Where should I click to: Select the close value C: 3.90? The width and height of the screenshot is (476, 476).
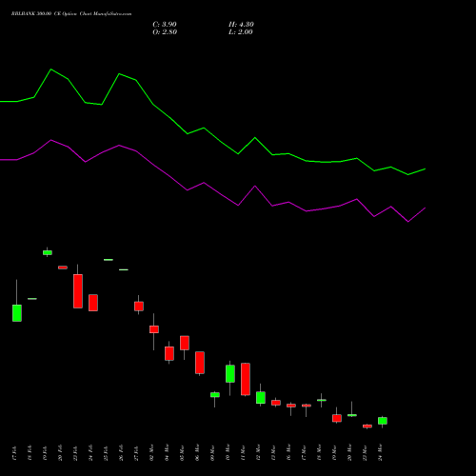point(165,25)
